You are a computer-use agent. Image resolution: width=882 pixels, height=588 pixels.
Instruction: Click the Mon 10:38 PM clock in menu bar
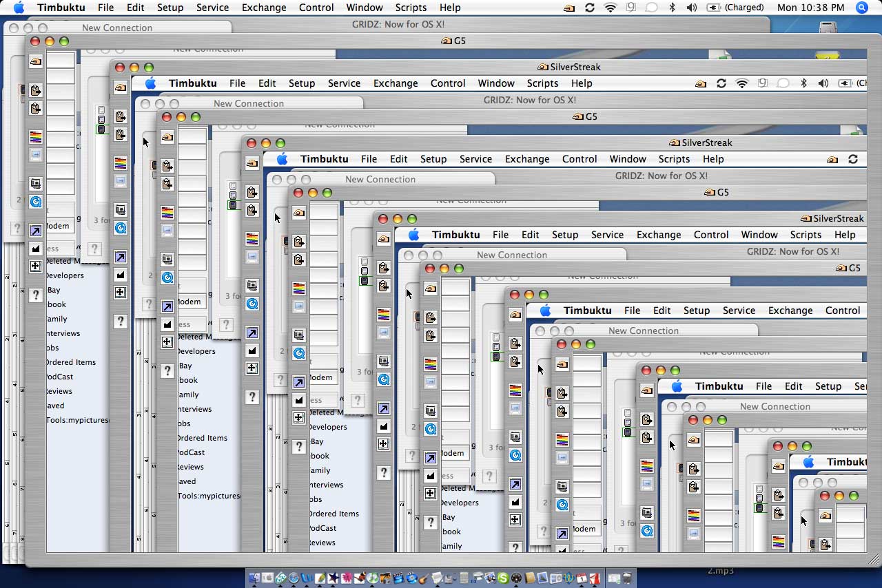810,8
